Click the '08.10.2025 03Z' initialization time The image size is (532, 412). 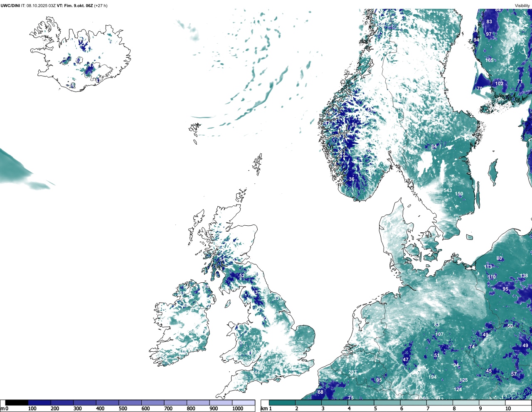click(x=41, y=6)
